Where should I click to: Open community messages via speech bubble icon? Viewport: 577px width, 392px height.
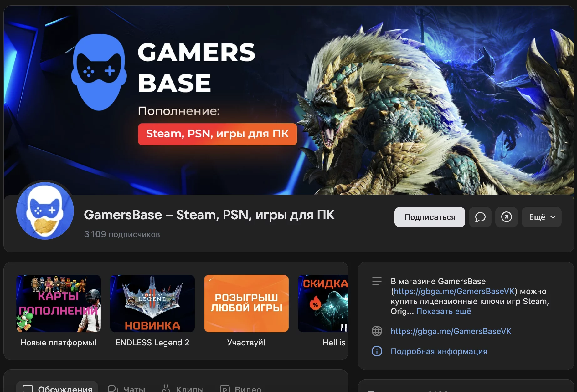click(x=480, y=217)
